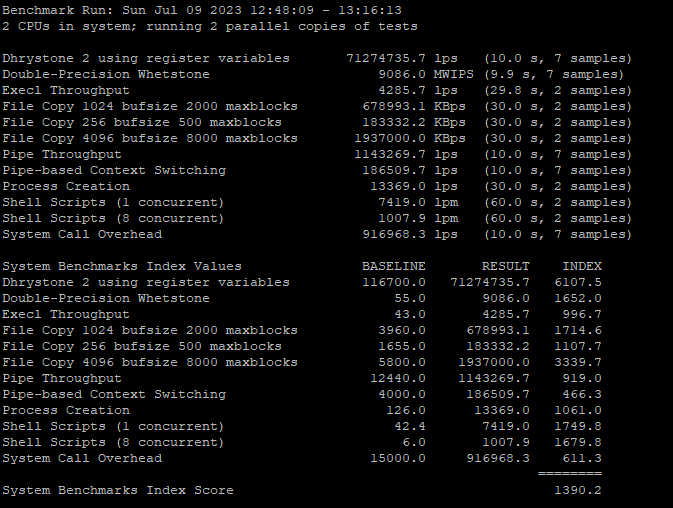Click the Process Creation baseline '126.0'
Image resolution: width=673 pixels, height=508 pixels.
406,411
